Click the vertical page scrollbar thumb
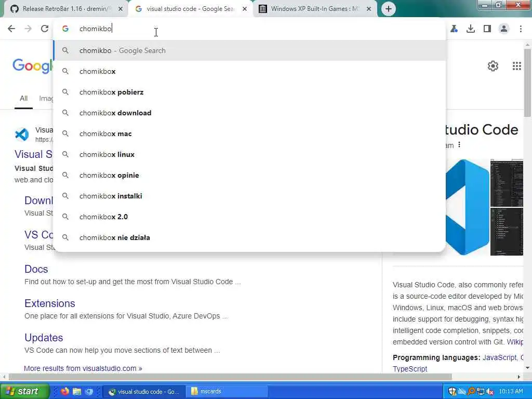Image resolution: width=532 pixels, height=399 pixels. click(x=527, y=83)
